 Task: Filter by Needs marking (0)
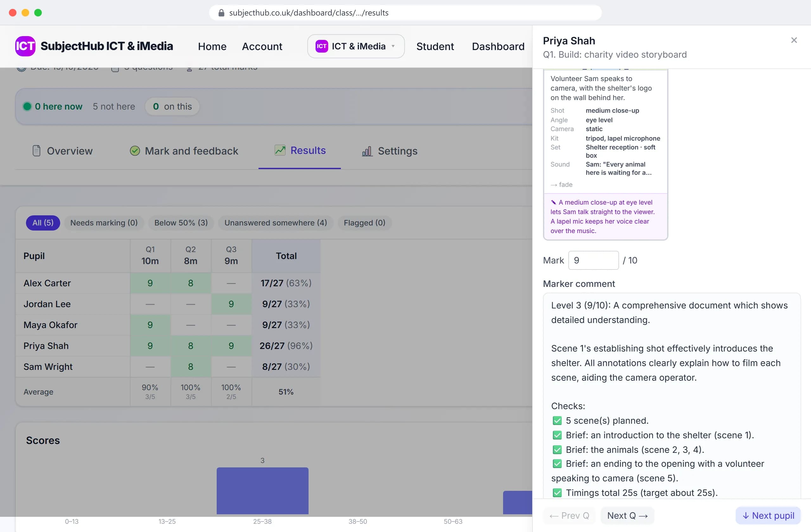104,223
